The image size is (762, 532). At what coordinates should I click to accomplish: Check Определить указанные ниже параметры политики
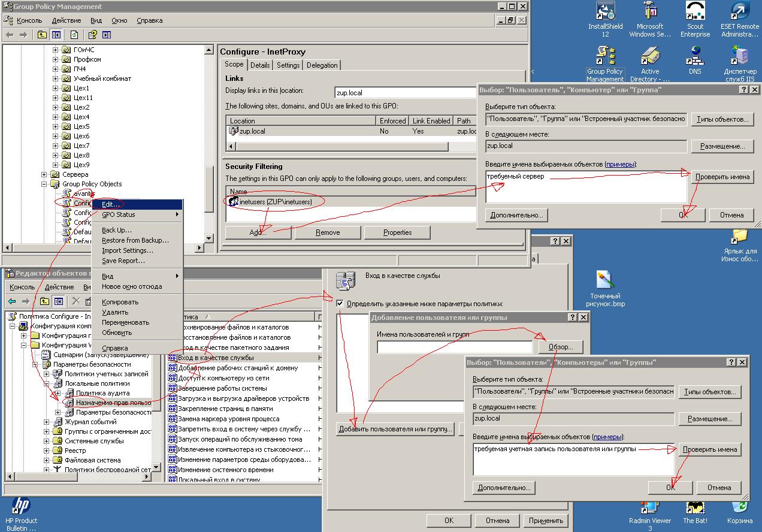click(x=340, y=304)
